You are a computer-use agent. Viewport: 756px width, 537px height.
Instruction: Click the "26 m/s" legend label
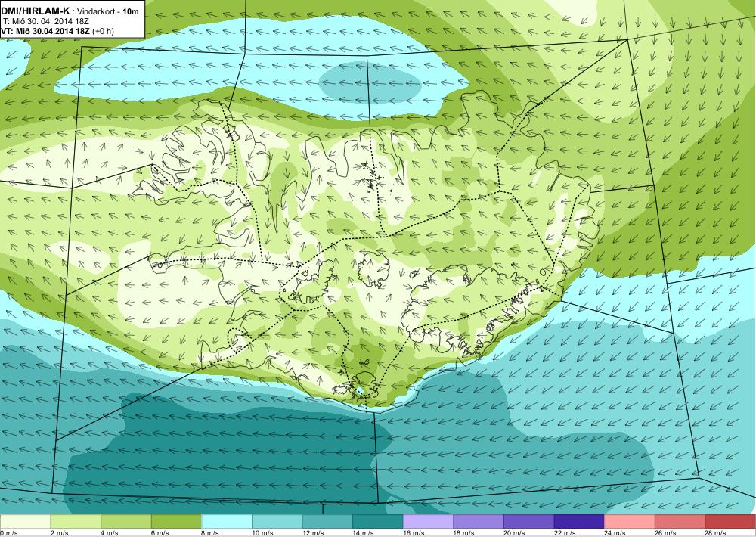point(666,533)
